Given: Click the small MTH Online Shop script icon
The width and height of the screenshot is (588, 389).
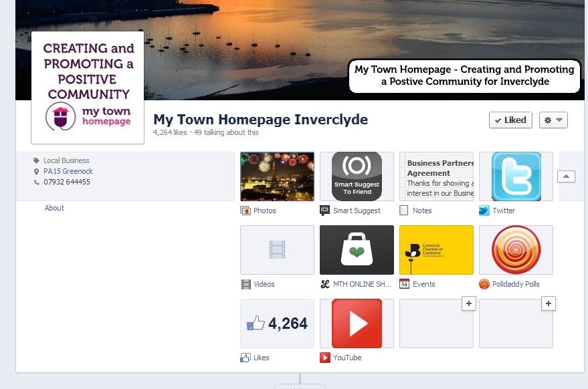Looking at the screenshot, I should tap(325, 284).
